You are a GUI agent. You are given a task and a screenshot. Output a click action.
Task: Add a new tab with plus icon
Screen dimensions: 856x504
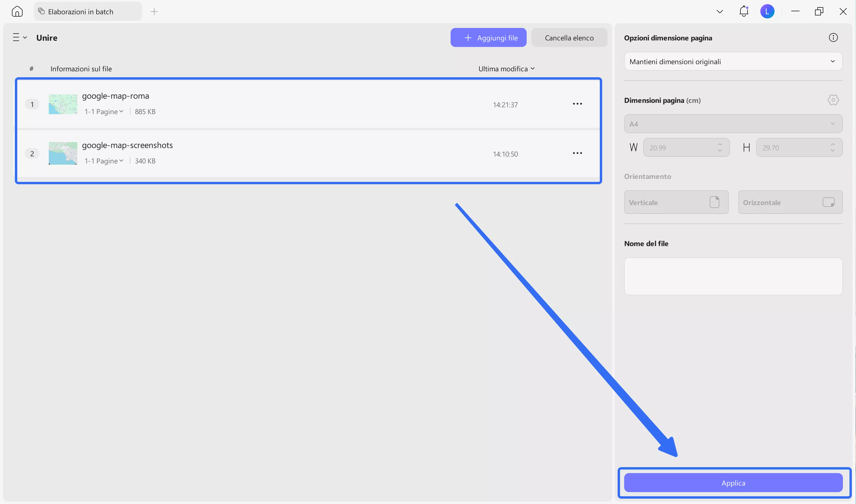154,12
